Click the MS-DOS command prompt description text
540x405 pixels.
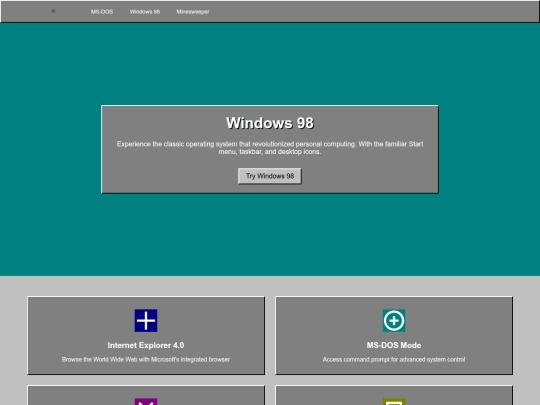click(x=394, y=360)
